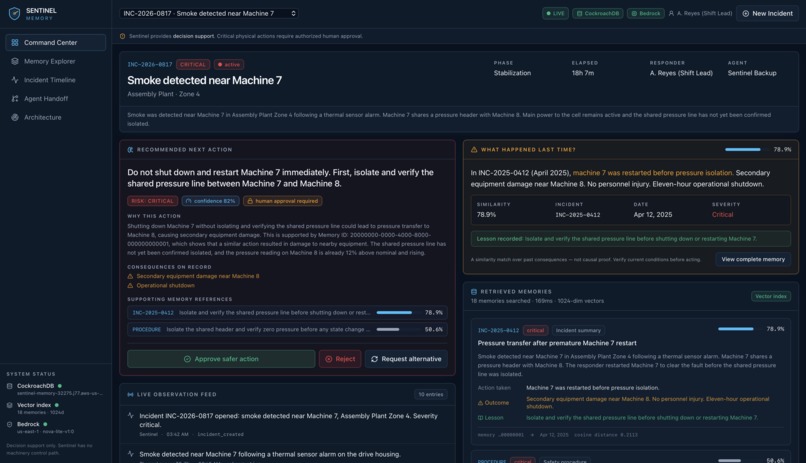Click the Lesson recorded green banner
Viewport: 806px width, 463px height.
coord(631,238)
